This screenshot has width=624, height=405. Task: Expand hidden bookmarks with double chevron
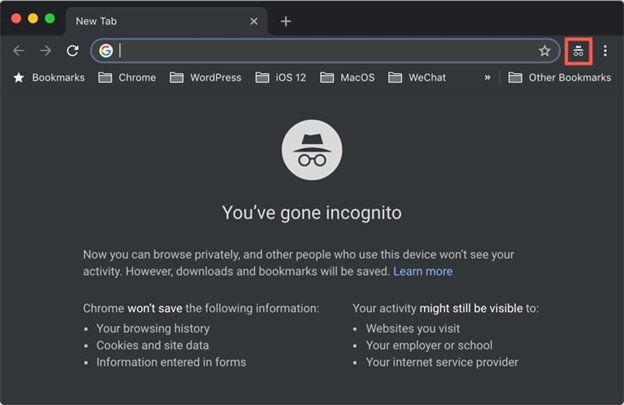tap(488, 78)
